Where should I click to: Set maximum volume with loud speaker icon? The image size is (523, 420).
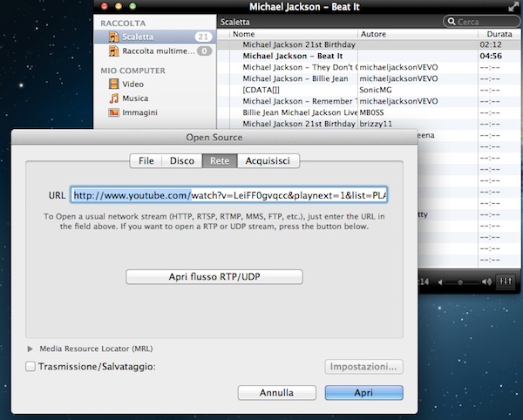tap(486, 282)
